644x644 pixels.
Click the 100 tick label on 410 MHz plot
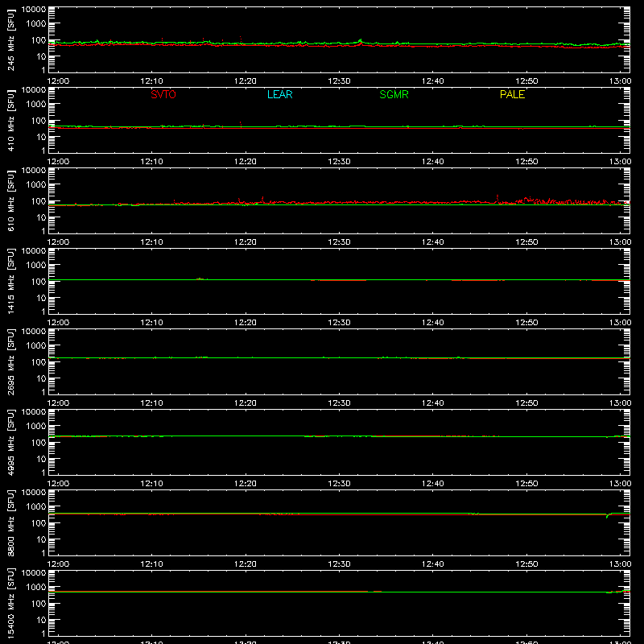[39, 121]
